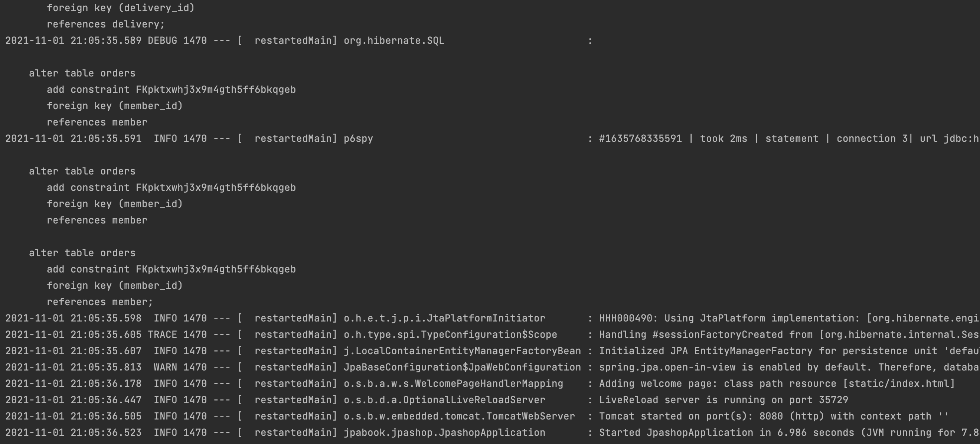The width and height of the screenshot is (980, 444).
Task: Click the Tomcat port 8080 text
Action: pos(771,416)
